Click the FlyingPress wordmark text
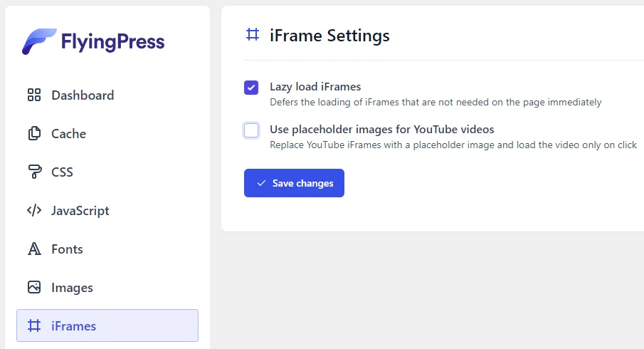Image resolution: width=644 pixels, height=349 pixels. coord(112,43)
